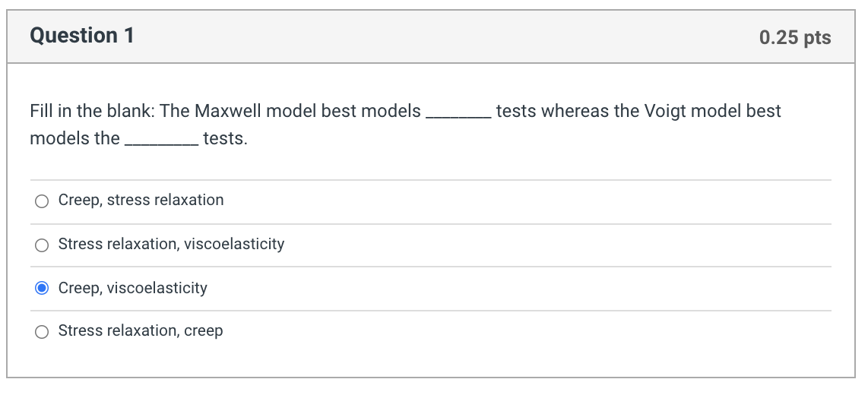Viewport: 868px width, 395px height.
Task: Click the "Creep, stress relaxation" answer label
Action: click(x=141, y=201)
